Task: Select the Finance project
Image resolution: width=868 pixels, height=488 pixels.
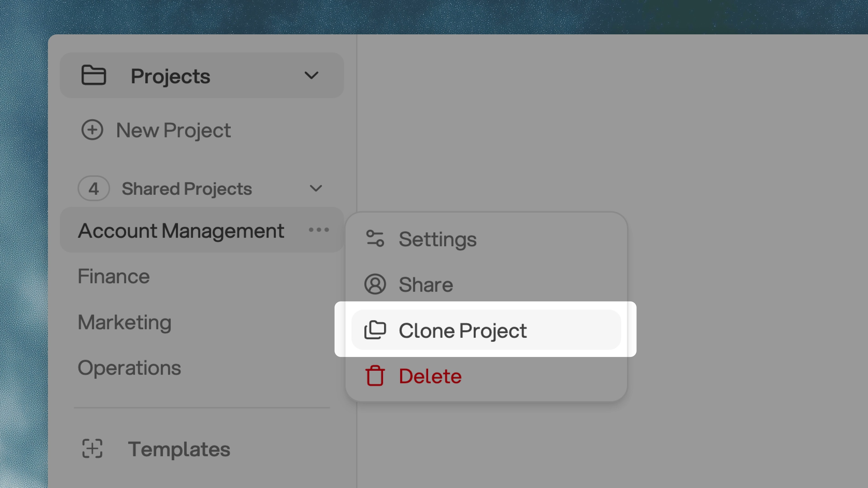Action: point(113,276)
